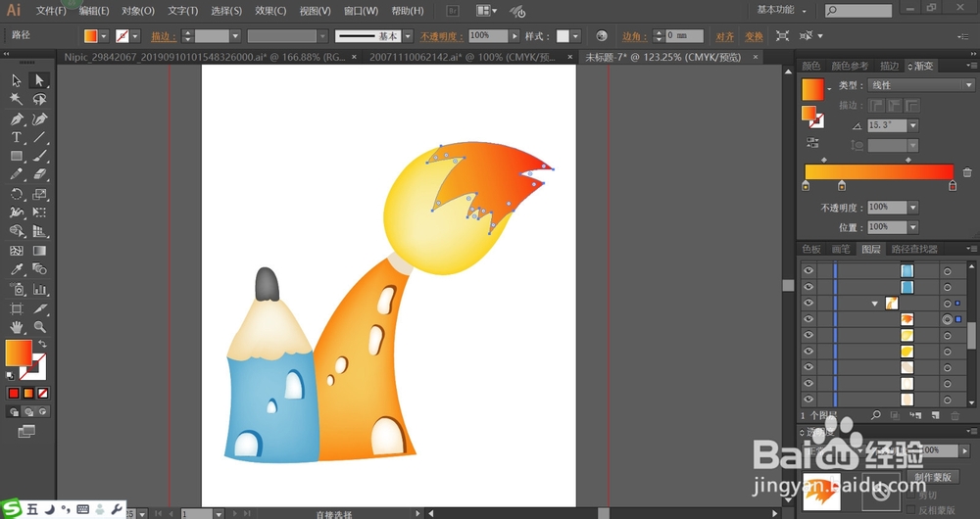Image resolution: width=980 pixels, height=519 pixels.
Task: Select the Rectangle tool
Action: [x=17, y=156]
